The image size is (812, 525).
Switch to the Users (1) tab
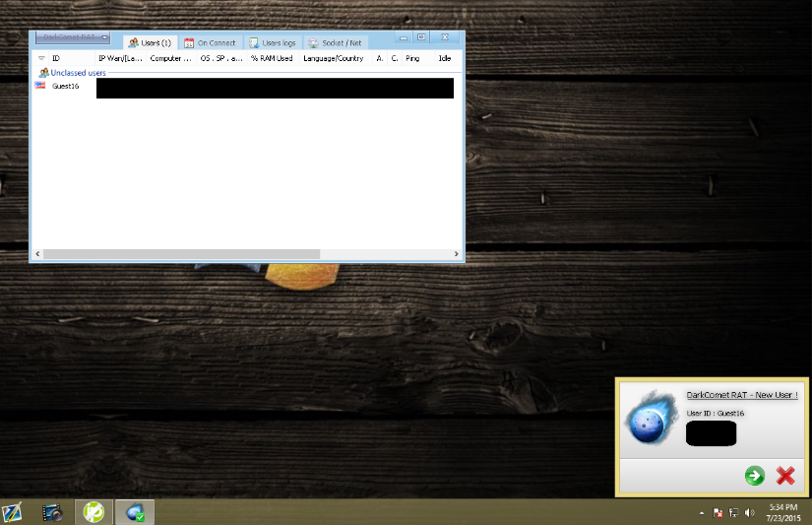pos(151,43)
